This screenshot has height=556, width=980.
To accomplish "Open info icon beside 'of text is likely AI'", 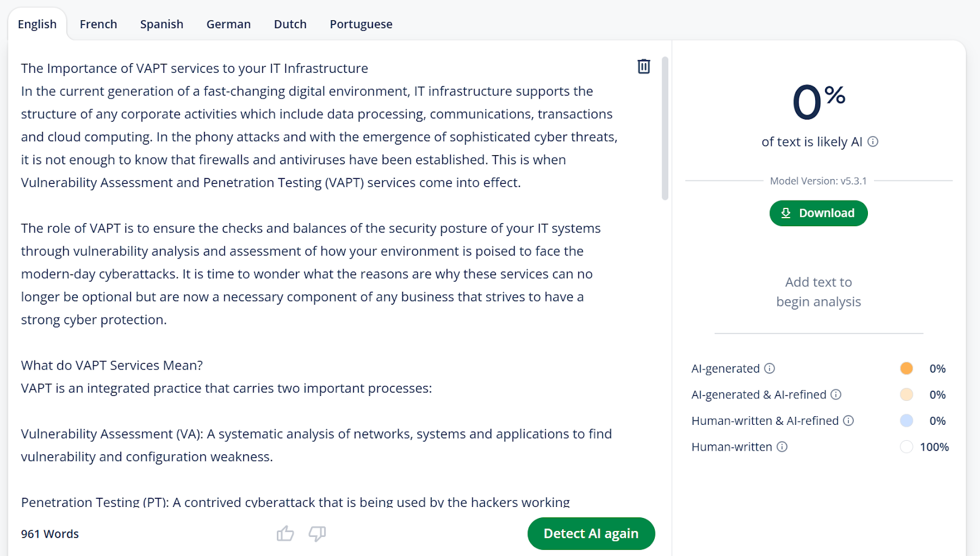I will (x=873, y=142).
